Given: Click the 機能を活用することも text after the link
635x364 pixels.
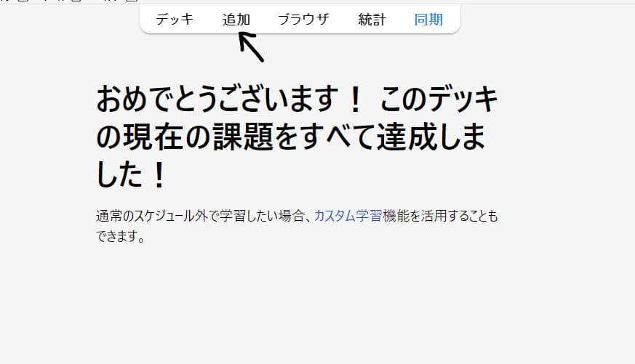Looking at the screenshot, I should click(x=440, y=216).
